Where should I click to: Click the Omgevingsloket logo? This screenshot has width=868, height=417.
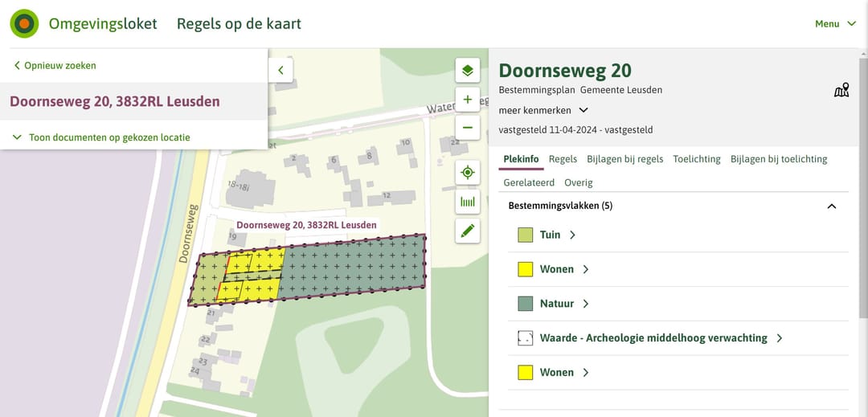25,24
